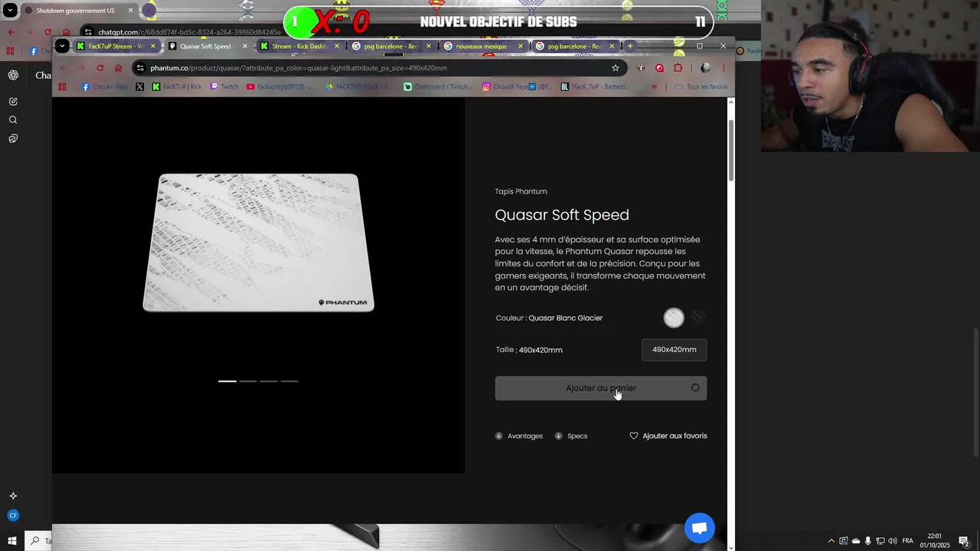Open the Twitch bookmark
Image resolution: width=980 pixels, height=551 pixels.
(224, 86)
